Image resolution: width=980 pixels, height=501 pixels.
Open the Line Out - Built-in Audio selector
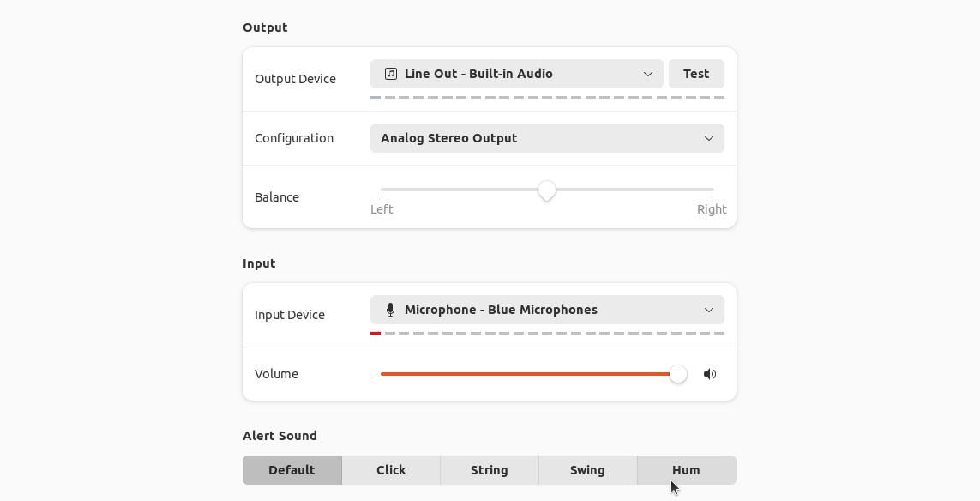[x=516, y=74]
